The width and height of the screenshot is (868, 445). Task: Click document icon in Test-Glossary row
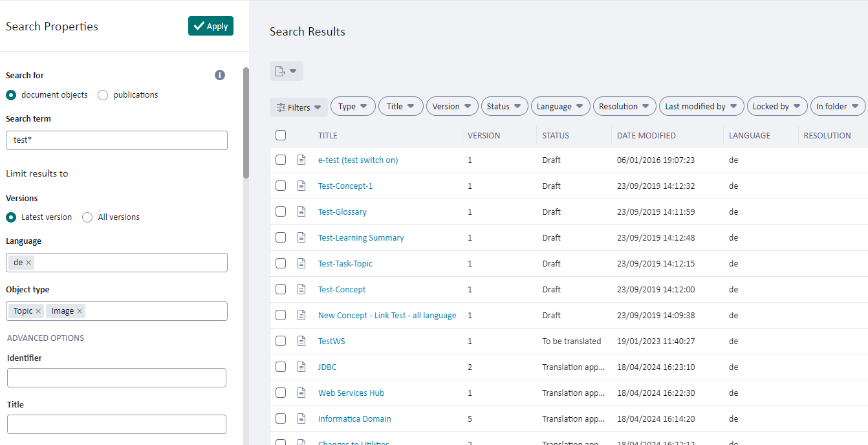[301, 212]
